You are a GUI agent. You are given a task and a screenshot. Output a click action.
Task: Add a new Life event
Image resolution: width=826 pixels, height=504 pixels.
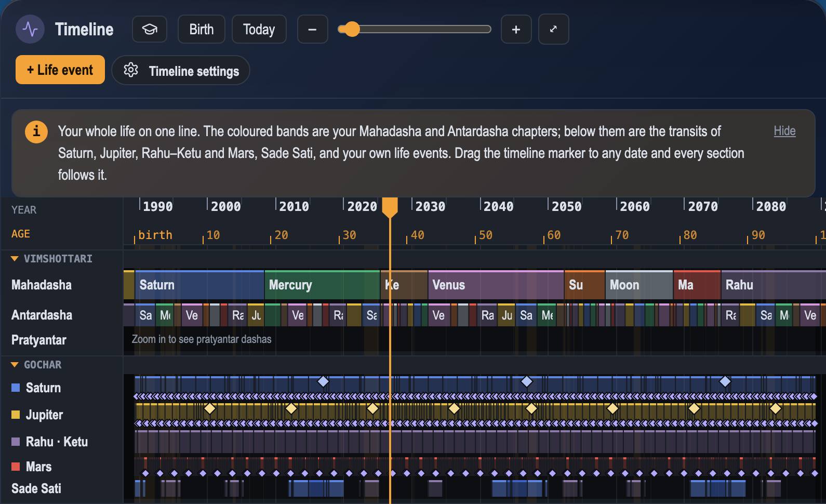click(60, 70)
